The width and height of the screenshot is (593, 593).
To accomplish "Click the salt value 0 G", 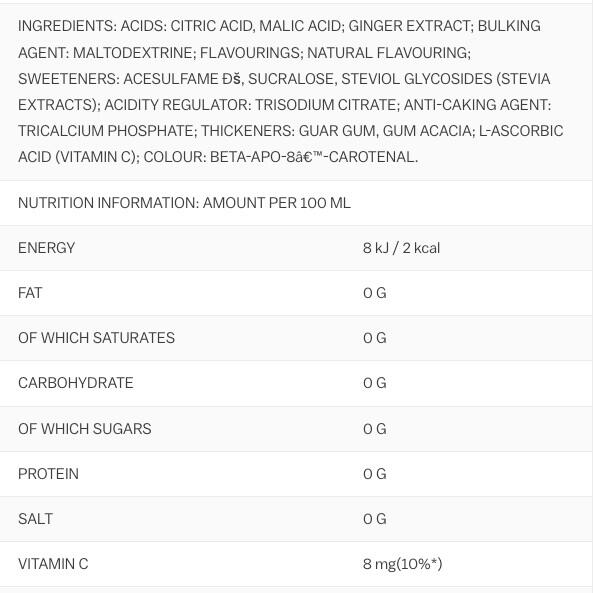I will coord(374,519).
